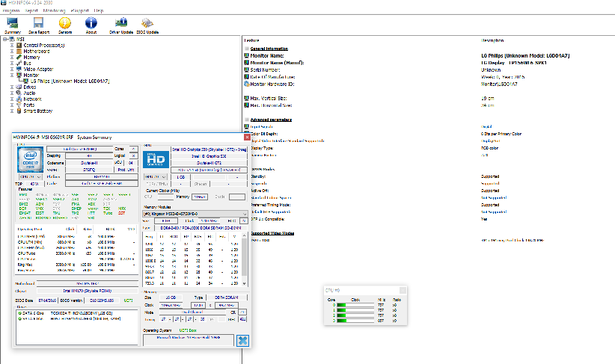615x364 pixels.
Task: Click the 'General Information' section heading
Action: click(x=269, y=49)
